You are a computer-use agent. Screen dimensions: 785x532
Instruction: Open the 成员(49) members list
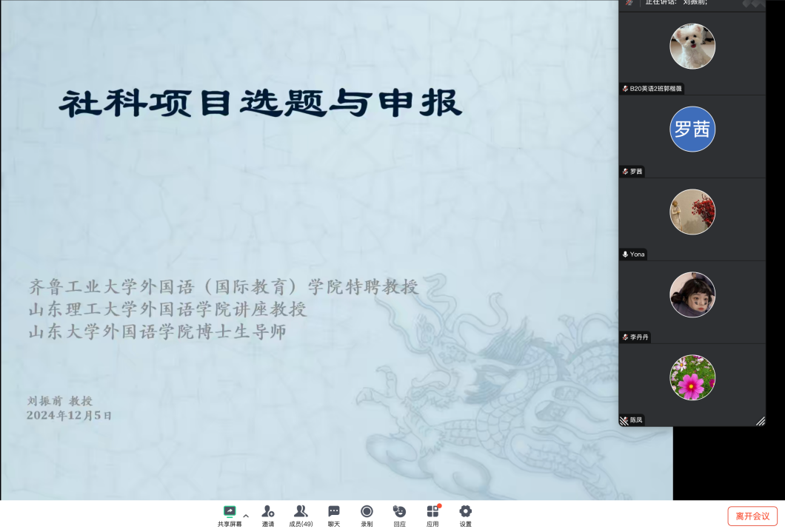point(301,511)
